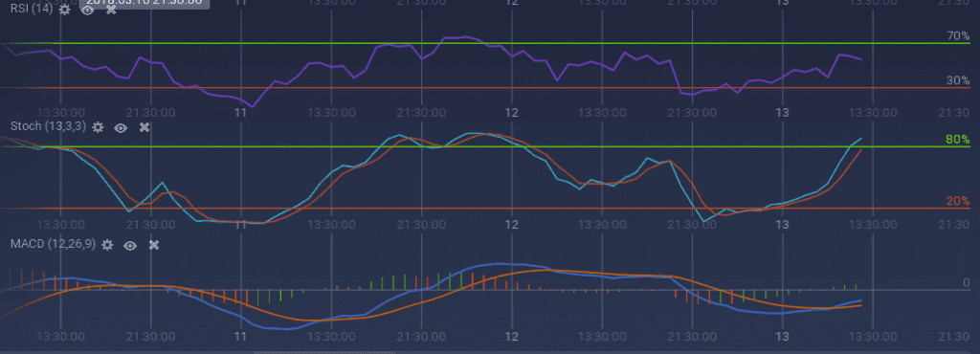
Task: Remove the Stoch (13,3,3) indicator
Action: pos(145,127)
